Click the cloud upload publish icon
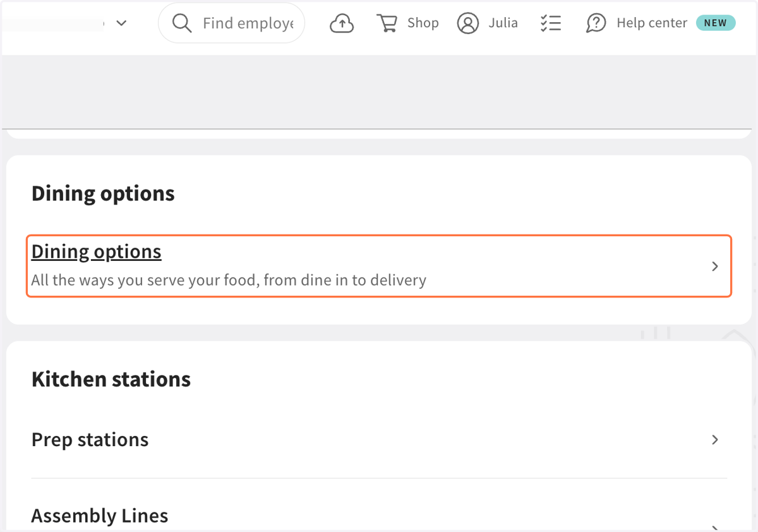The image size is (758, 532). [x=342, y=23]
